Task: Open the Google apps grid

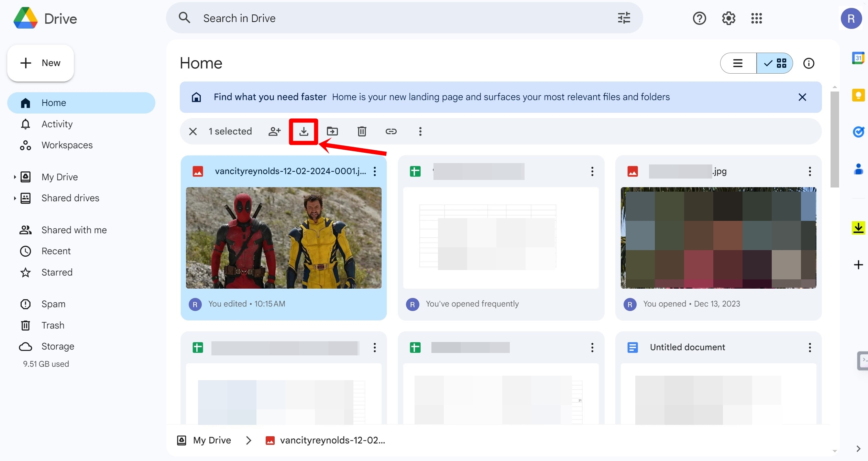Action: pos(757,18)
